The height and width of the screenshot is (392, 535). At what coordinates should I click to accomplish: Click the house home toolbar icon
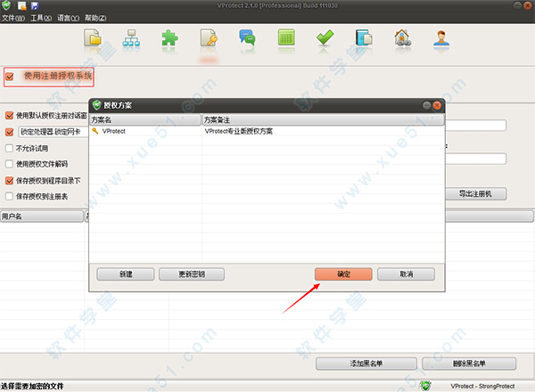point(403,38)
